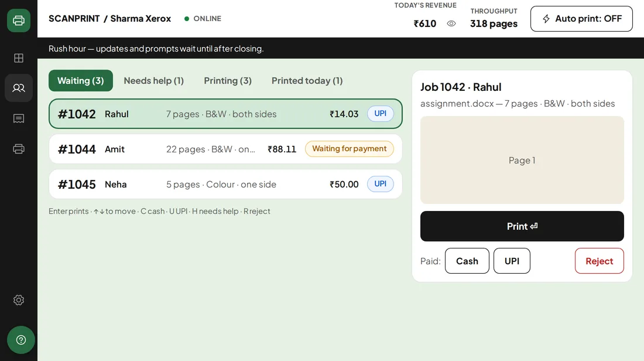Click keyboard shortcuts hint line
Image resolution: width=644 pixels, height=361 pixels.
click(x=159, y=212)
